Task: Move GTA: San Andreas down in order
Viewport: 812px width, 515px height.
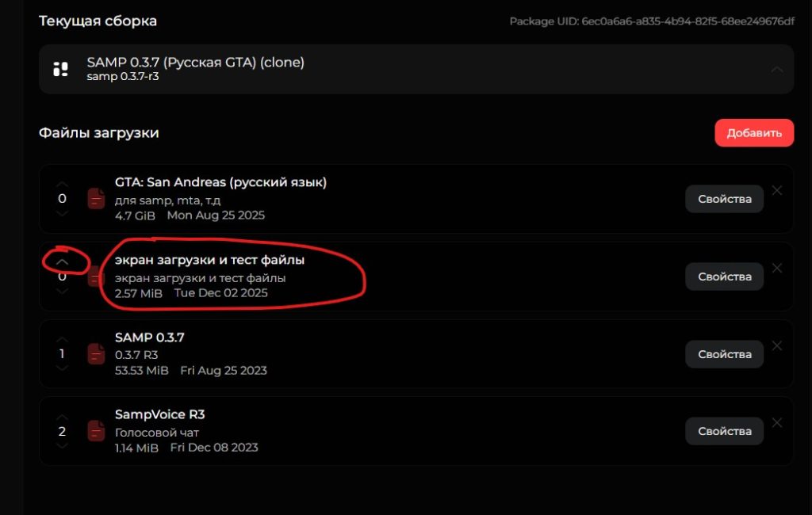Action: (62, 213)
